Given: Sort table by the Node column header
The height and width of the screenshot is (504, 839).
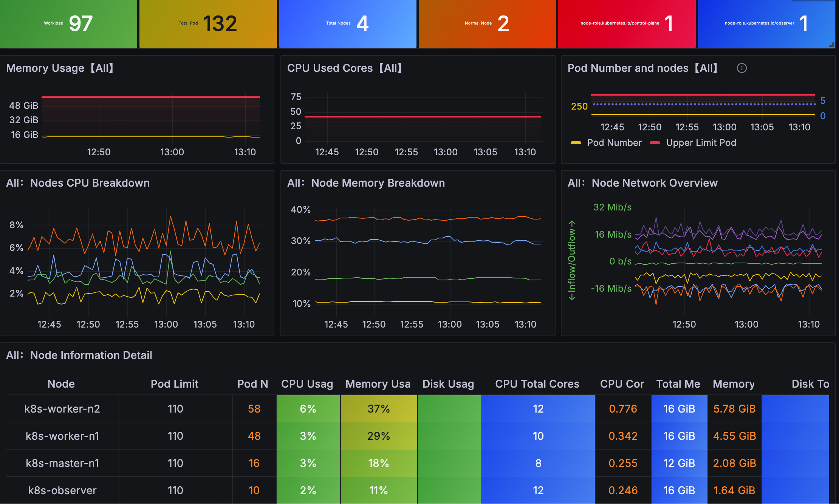Looking at the screenshot, I should coord(61,384).
